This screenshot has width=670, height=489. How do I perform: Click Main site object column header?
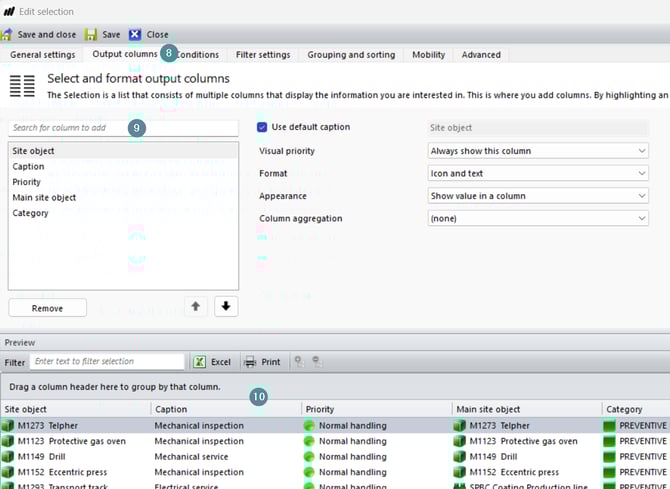(x=527, y=409)
